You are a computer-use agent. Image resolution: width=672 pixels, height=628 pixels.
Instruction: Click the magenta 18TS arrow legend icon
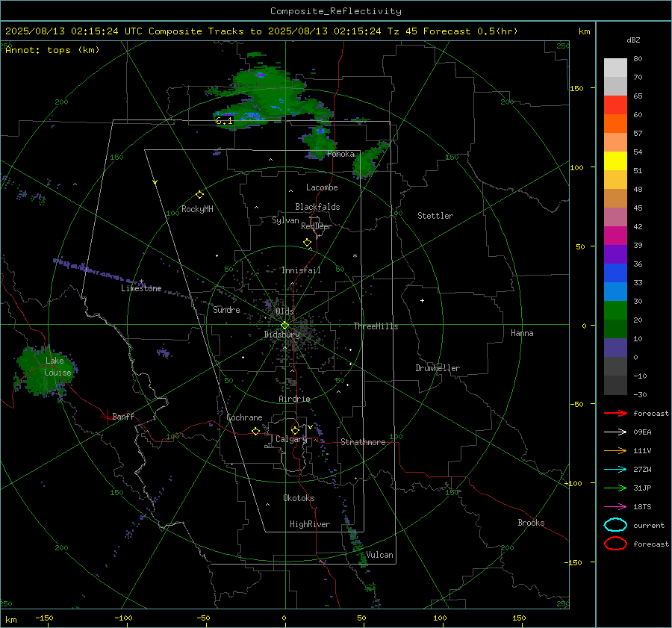[615, 507]
